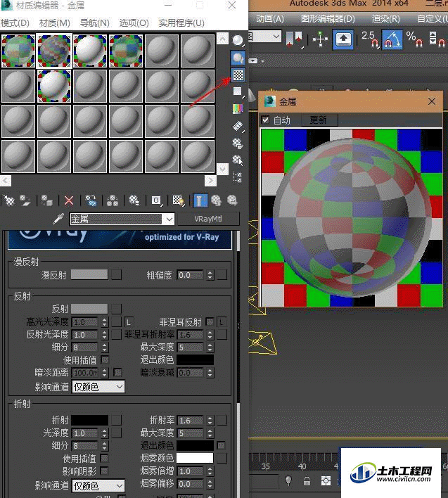Viewport: 448px width, 498px height.
Task: Open Sample UV Tiling flyout
Action: coord(238,91)
